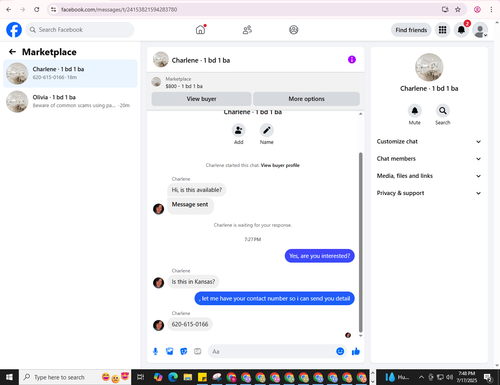Choose a sticker with the sticker icon

click(x=184, y=351)
